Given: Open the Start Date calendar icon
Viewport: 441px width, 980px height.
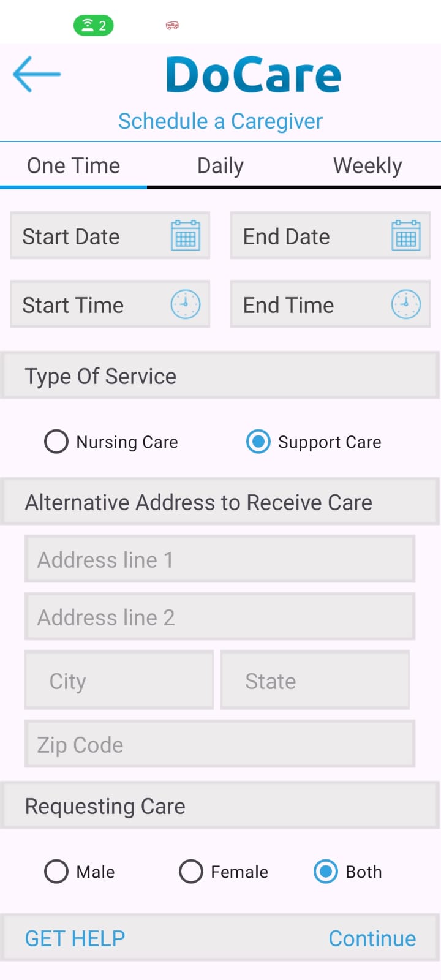Looking at the screenshot, I should pyautogui.click(x=186, y=236).
